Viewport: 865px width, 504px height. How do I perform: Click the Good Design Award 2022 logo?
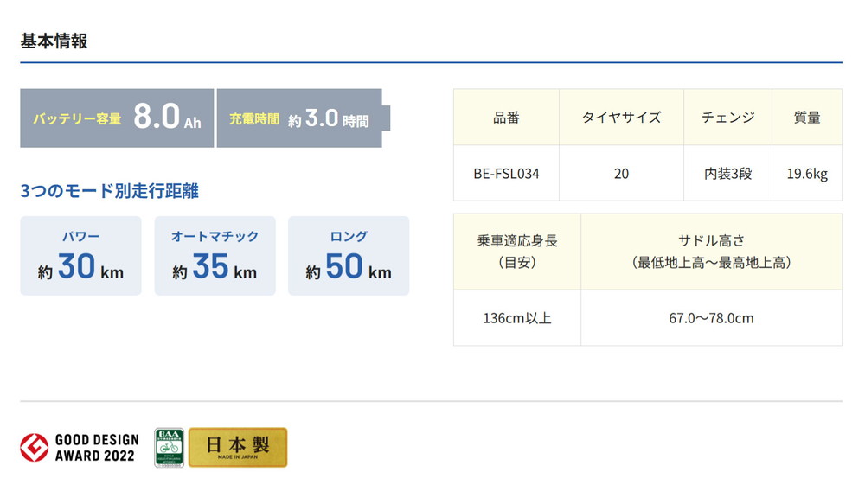click(79, 447)
